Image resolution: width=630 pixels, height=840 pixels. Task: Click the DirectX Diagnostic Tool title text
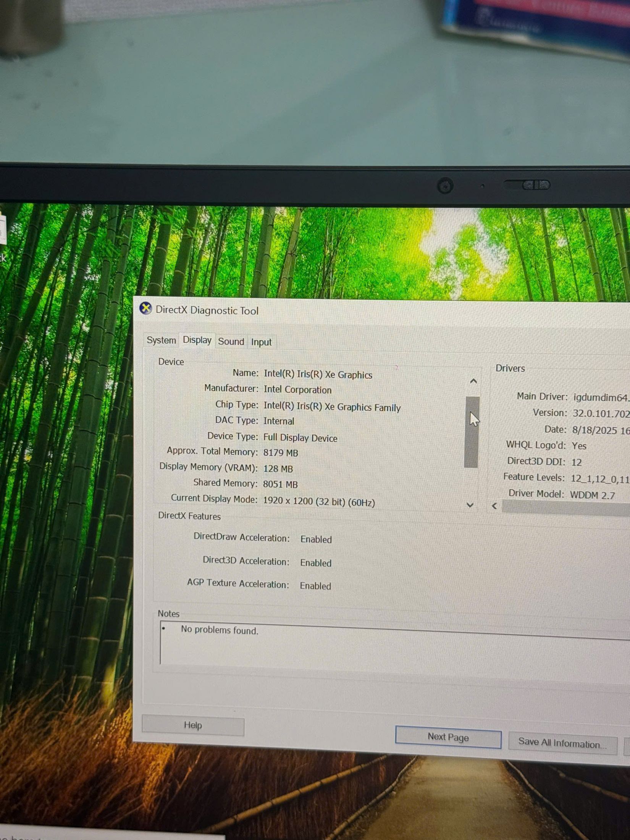(207, 310)
